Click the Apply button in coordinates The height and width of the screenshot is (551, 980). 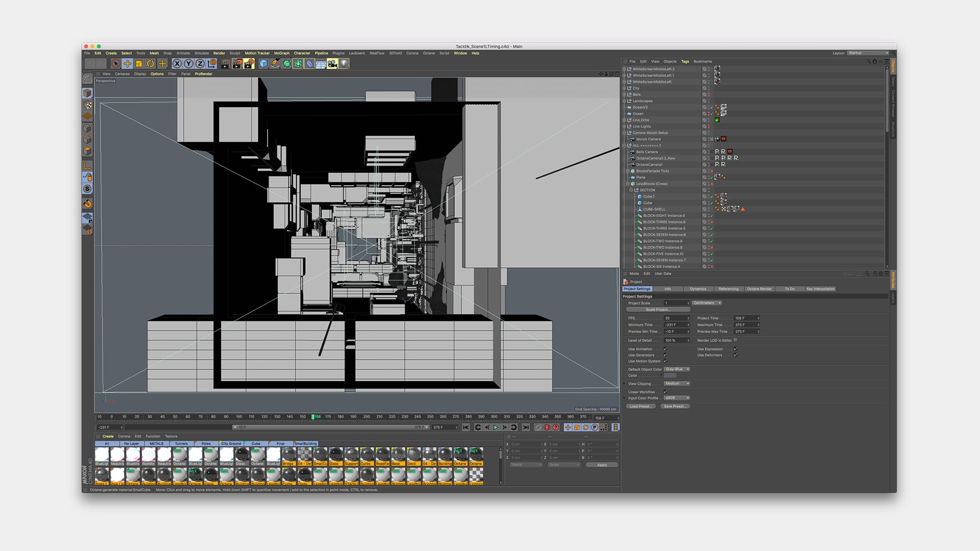[x=602, y=465]
